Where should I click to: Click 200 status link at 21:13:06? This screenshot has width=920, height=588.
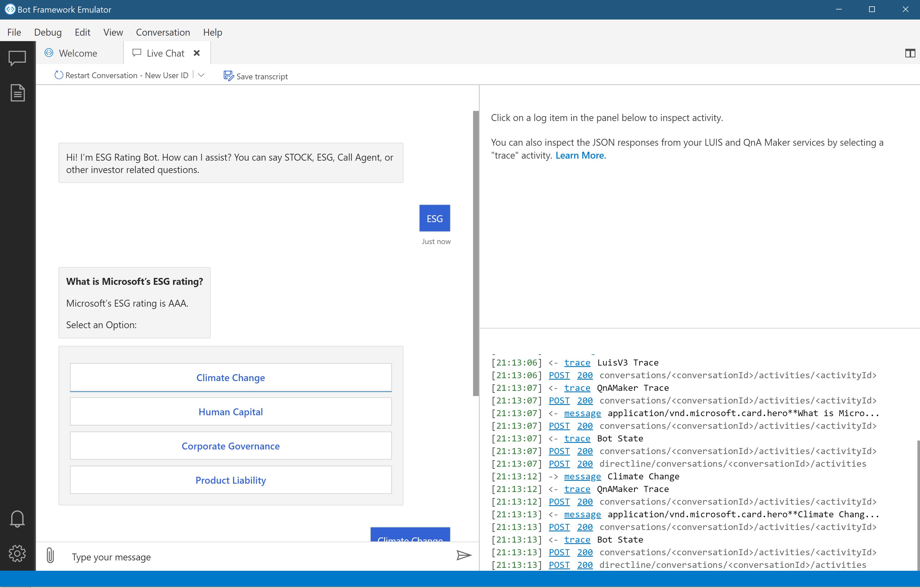585,375
